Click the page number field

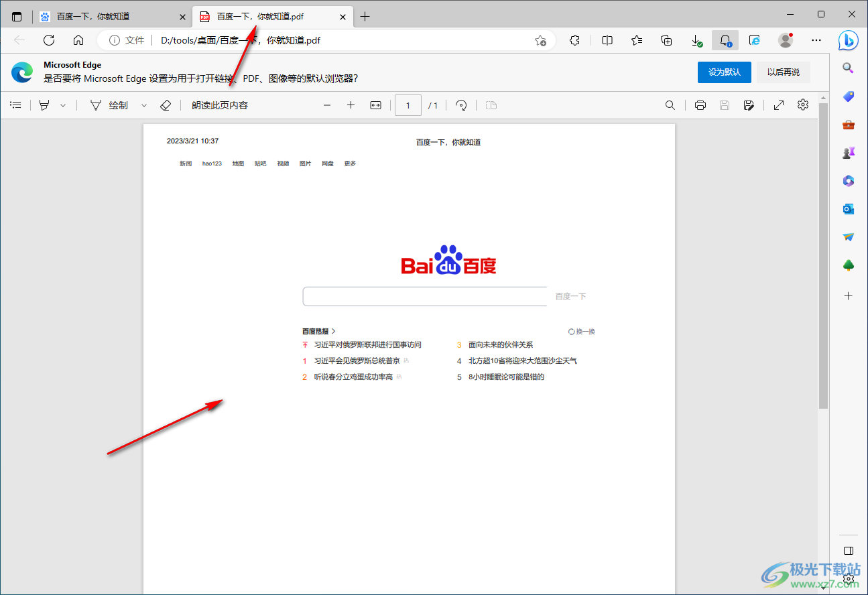click(408, 105)
